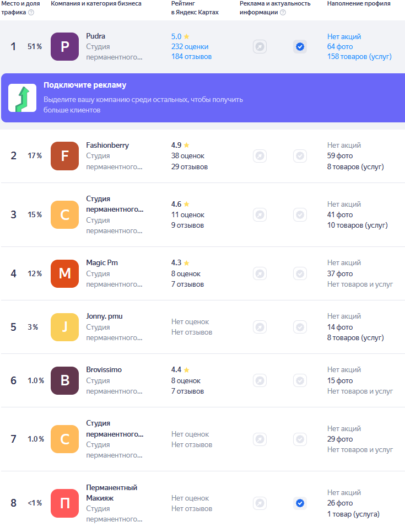This screenshot has height=532, width=405.
Task: Click the grey verification badge in Fashionberry row
Action: 300,155
